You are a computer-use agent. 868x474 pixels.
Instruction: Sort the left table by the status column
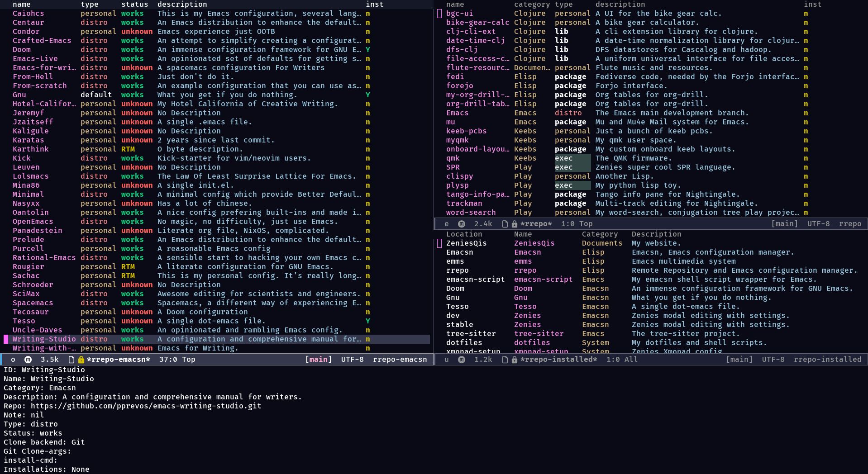point(135,4)
